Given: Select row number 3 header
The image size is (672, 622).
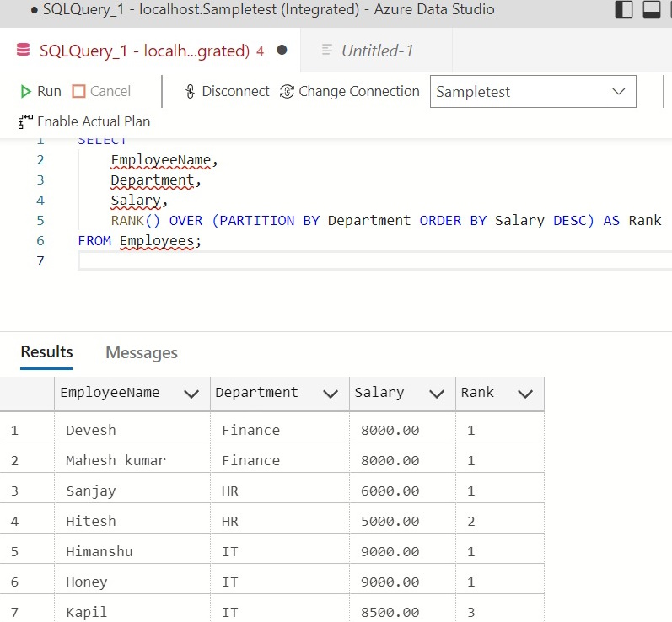Looking at the screenshot, I should coord(14,491).
